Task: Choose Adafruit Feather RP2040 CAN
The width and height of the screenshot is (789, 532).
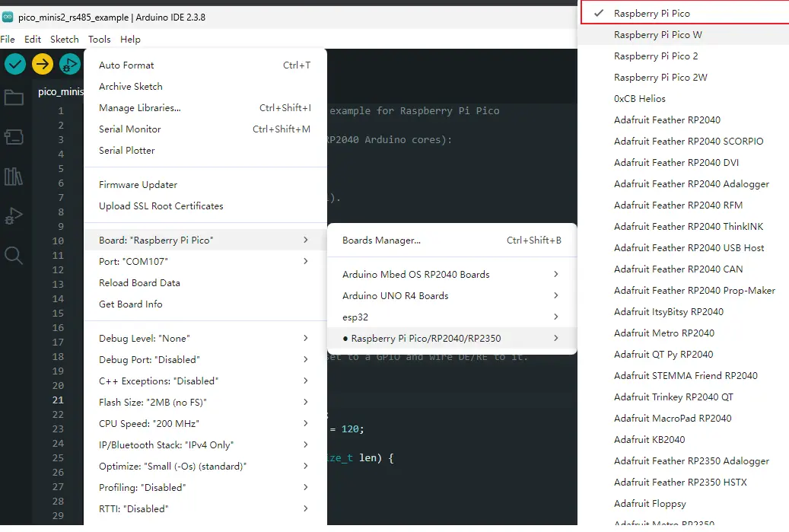Action: [683, 269]
